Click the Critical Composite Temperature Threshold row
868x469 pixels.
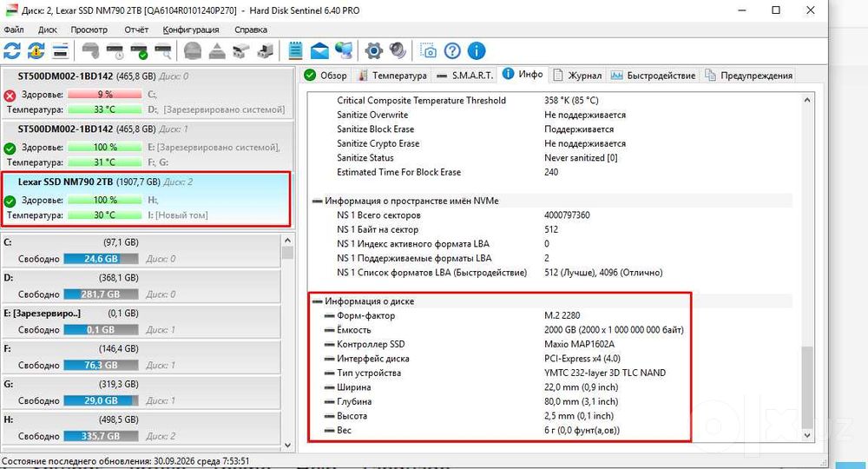[551, 100]
